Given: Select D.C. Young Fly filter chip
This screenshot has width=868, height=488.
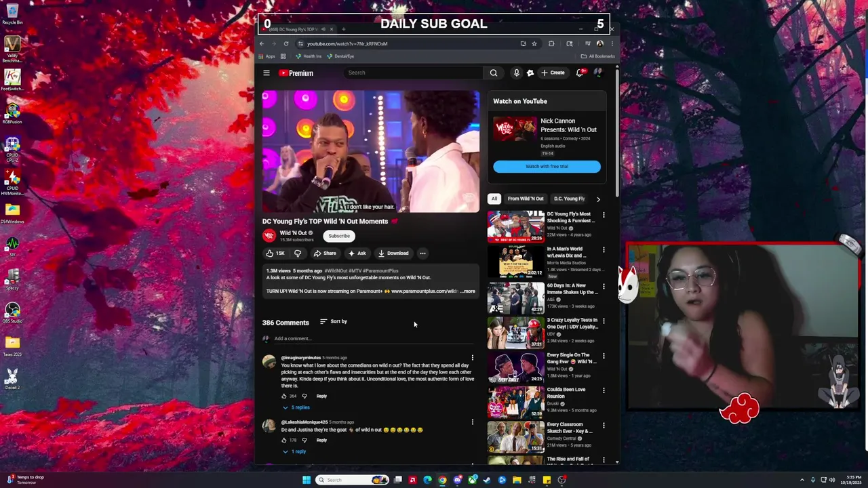Looking at the screenshot, I should pyautogui.click(x=569, y=199).
